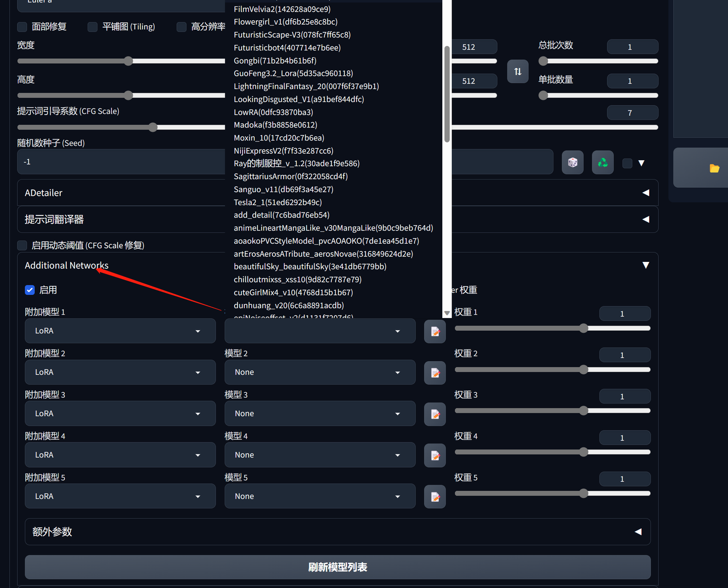Screen dimensions: 728x588
Task: Open 附加模型 2 type dropdown
Action: pos(120,372)
